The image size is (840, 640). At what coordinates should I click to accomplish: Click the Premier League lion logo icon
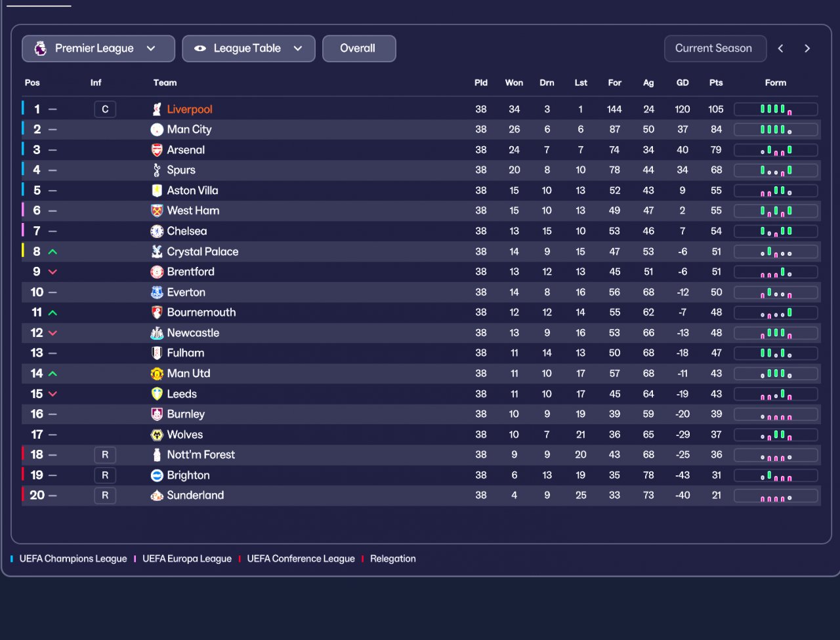pos(41,49)
